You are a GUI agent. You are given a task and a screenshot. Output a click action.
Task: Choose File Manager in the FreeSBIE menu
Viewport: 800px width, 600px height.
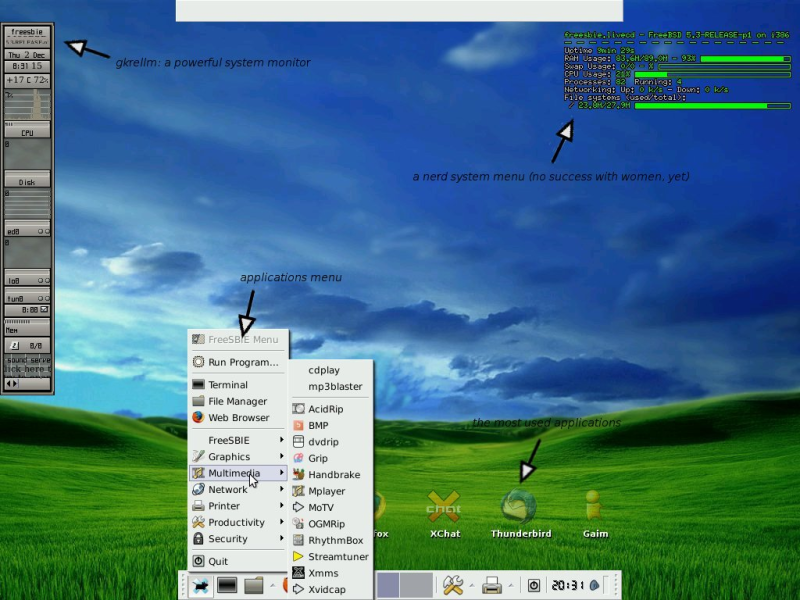tap(238, 401)
